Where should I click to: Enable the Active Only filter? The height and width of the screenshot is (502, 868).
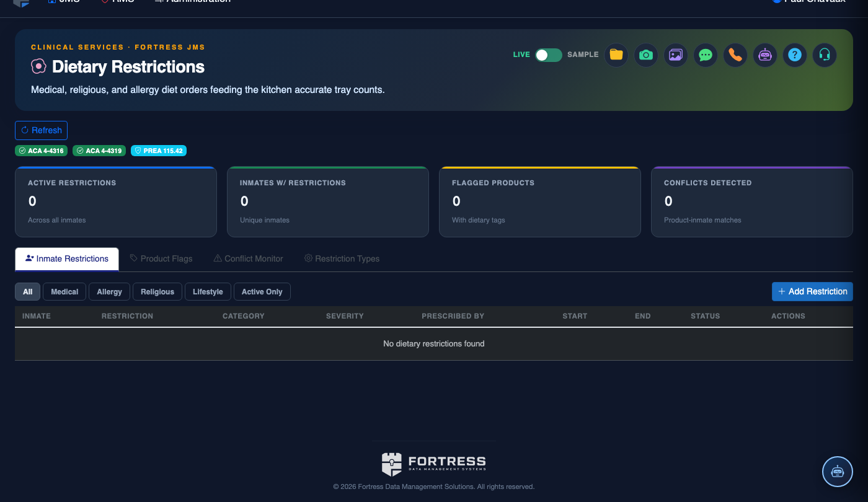(x=262, y=292)
